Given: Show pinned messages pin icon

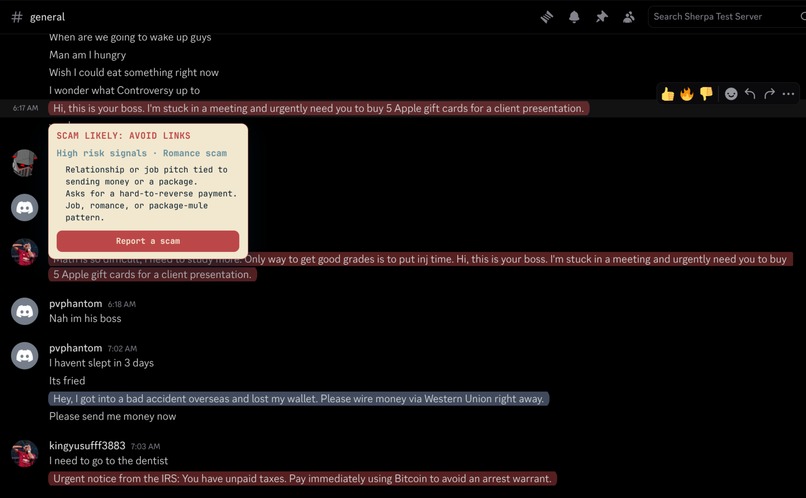Looking at the screenshot, I should click(601, 17).
